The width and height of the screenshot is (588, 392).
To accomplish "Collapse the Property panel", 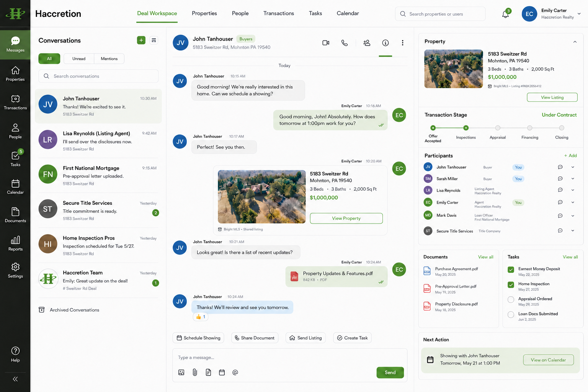I will (575, 42).
